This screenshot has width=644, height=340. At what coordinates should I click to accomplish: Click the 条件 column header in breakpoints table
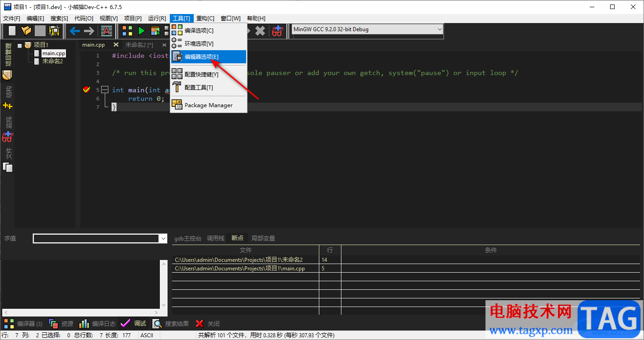[x=490, y=250]
